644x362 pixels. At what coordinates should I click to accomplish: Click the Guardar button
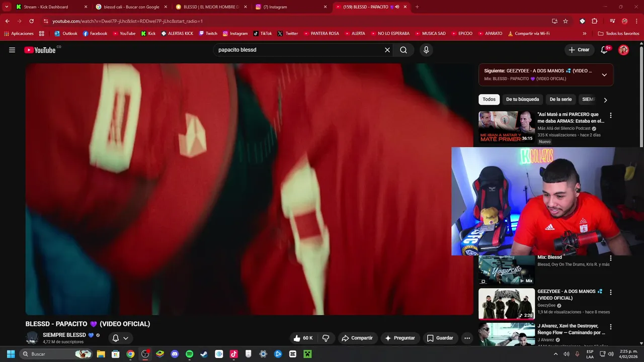(x=440, y=338)
